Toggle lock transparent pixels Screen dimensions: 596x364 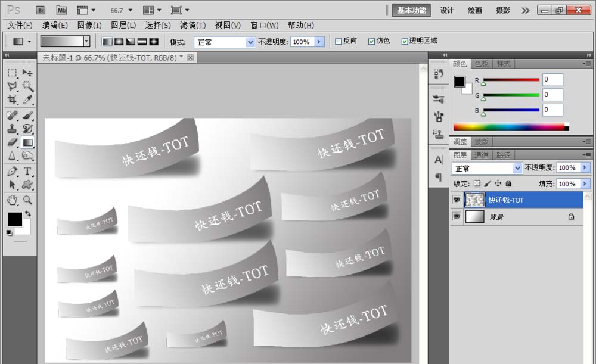pyautogui.click(x=477, y=183)
